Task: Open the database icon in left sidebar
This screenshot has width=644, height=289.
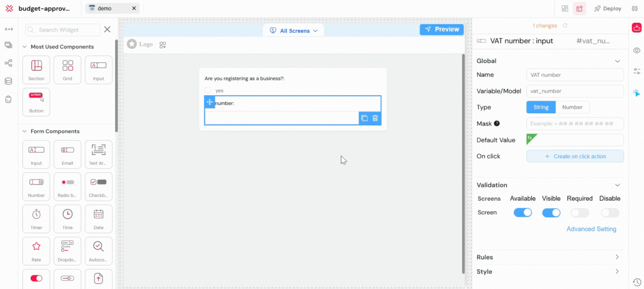Action: (9, 81)
